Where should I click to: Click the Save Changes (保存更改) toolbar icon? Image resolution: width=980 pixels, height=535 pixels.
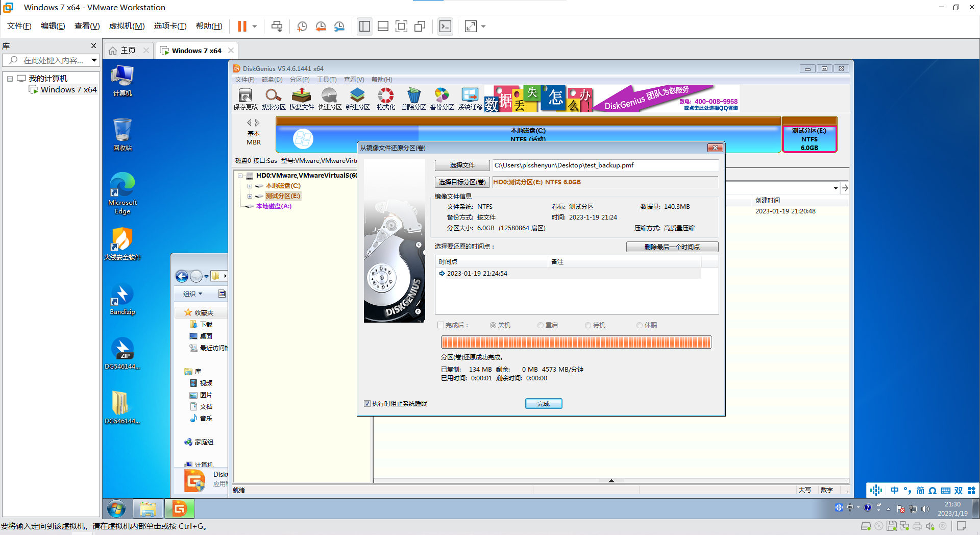tap(246, 99)
